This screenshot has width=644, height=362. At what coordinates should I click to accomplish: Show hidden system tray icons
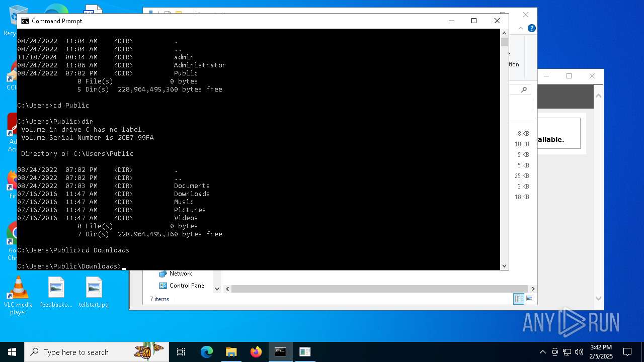coord(542,352)
